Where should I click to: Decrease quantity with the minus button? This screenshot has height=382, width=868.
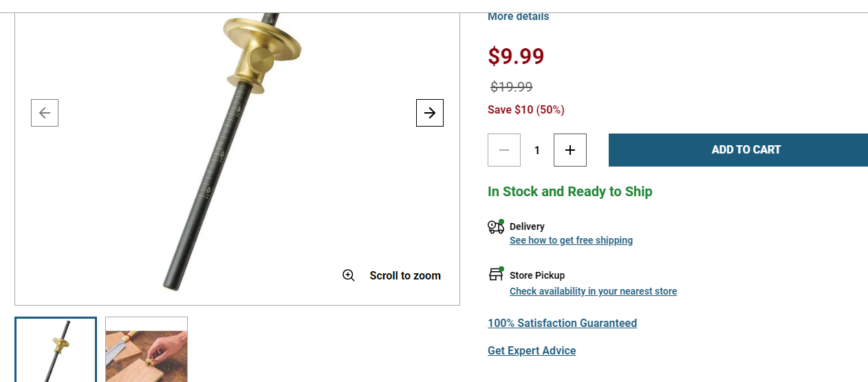pos(504,150)
